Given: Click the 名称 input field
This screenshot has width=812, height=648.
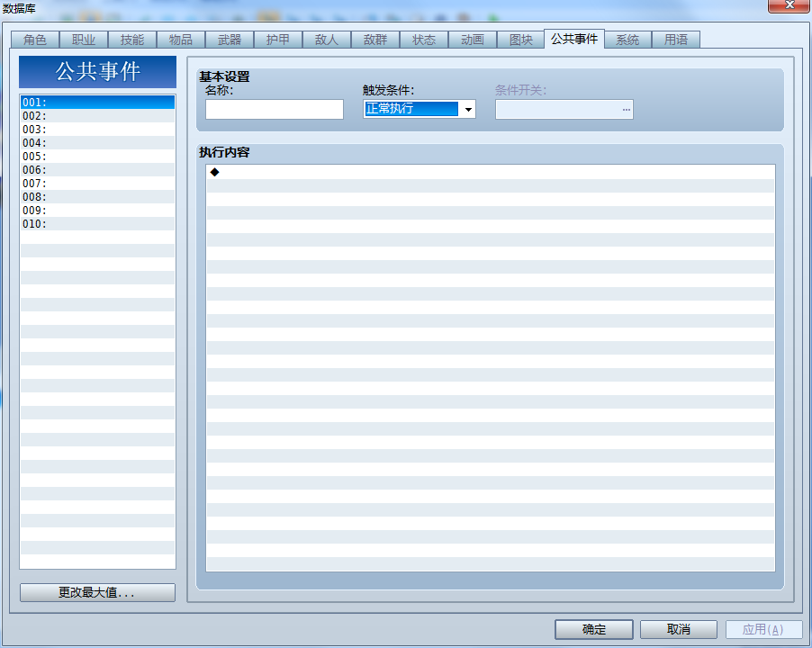Looking at the screenshot, I should point(275,109).
